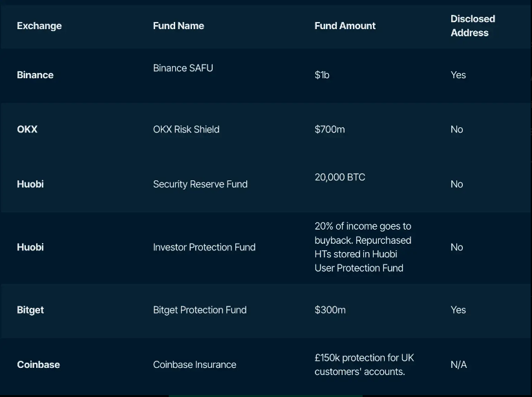This screenshot has width=532, height=397.
Task: Click the $1b fund amount
Action: click(322, 75)
